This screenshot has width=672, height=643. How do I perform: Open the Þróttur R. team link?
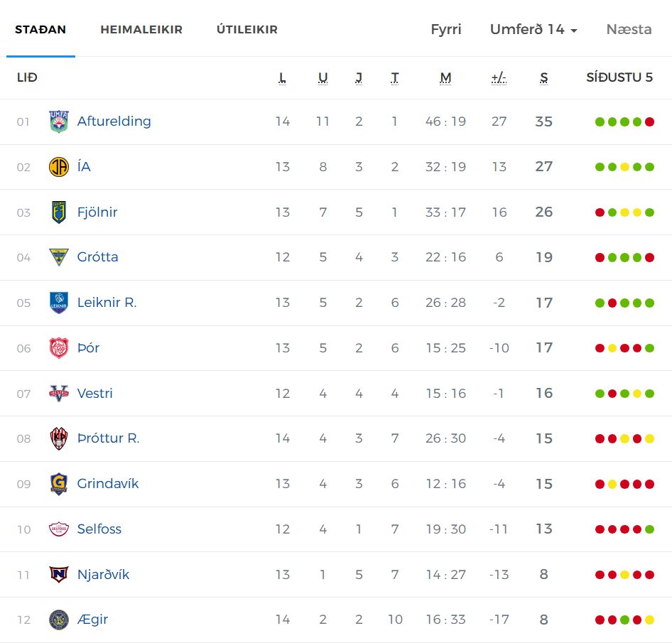click(x=109, y=438)
